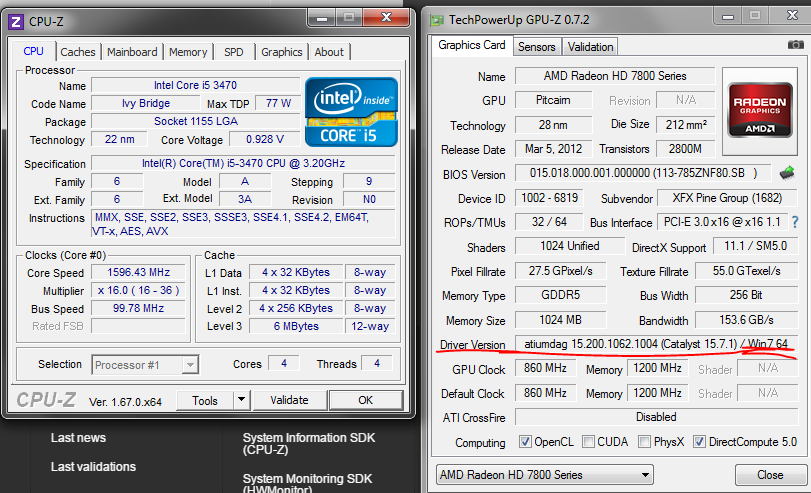The image size is (811, 493).
Task: Click the Shaders value 1024 Unified
Action: click(x=569, y=246)
